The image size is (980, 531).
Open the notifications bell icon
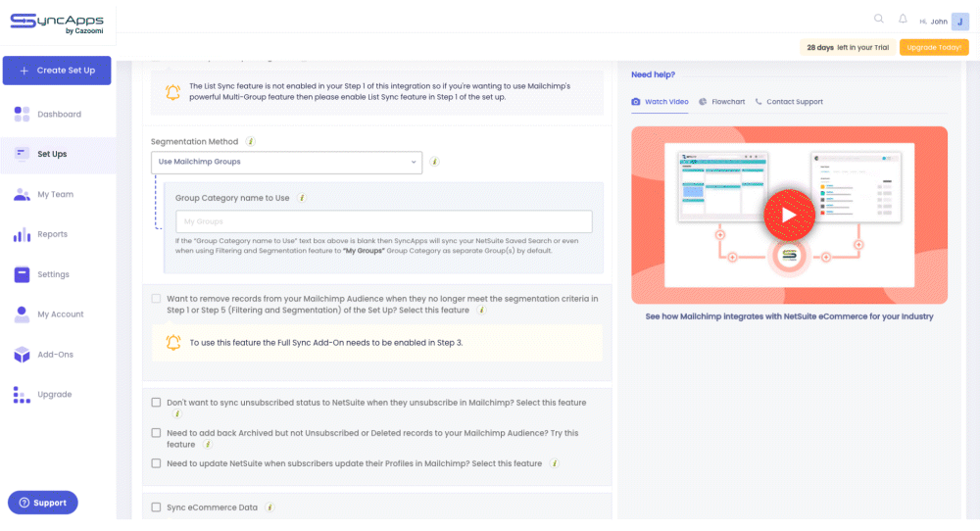(x=903, y=19)
